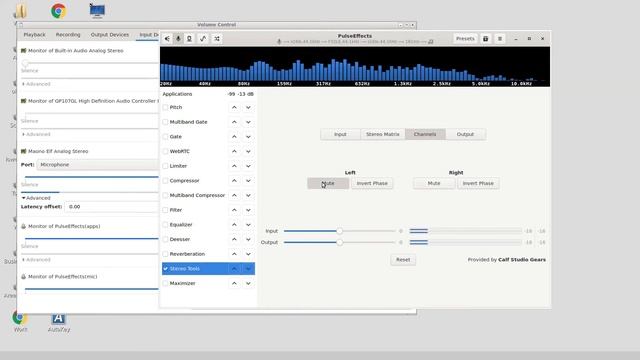Move the WebRTC effect down
This screenshot has width=640, height=360.
point(248,151)
